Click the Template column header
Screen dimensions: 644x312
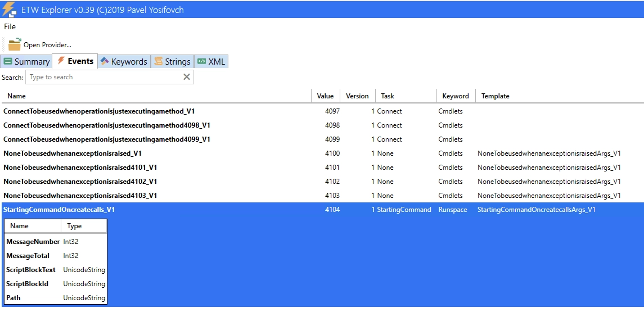(x=495, y=96)
